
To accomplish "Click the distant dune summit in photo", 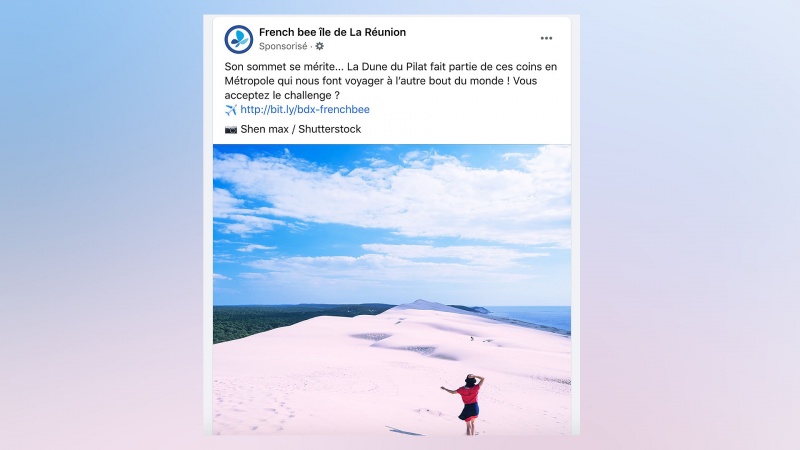I will click(x=421, y=304).
